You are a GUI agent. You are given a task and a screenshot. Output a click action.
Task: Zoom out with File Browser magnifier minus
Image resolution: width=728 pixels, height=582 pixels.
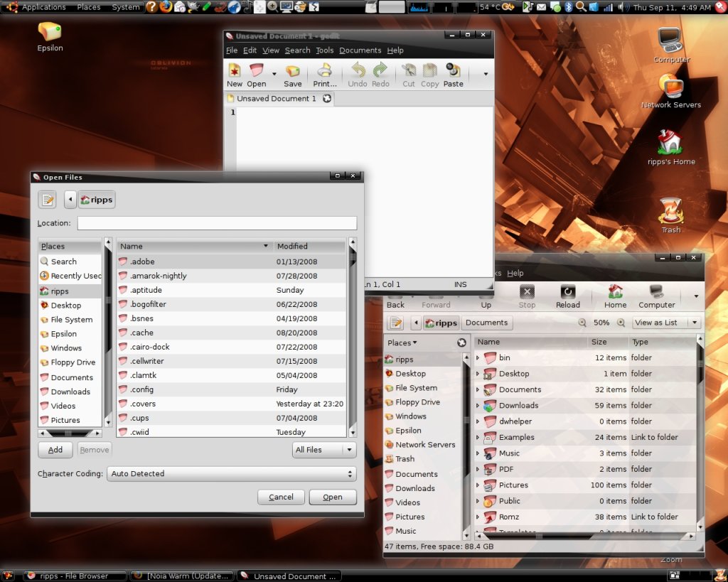coord(582,323)
